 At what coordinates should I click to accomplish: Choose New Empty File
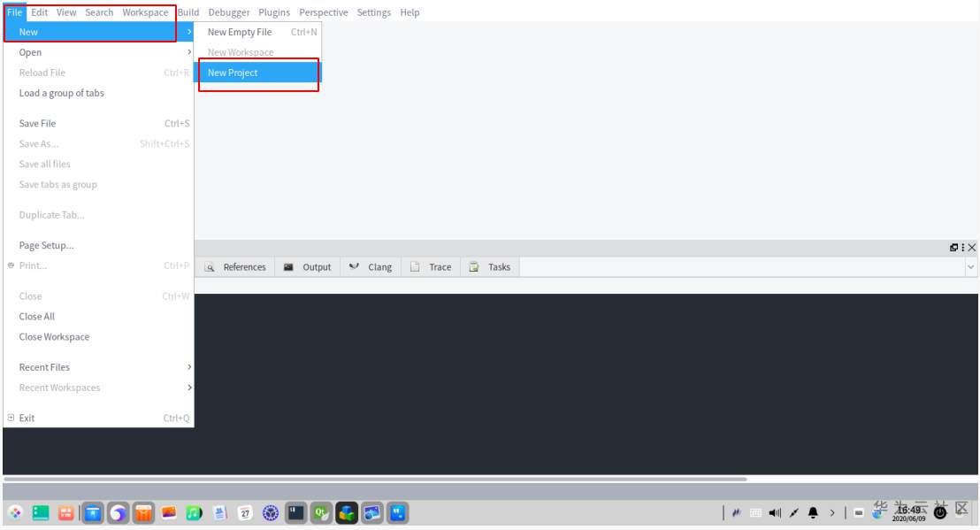(258, 32)
